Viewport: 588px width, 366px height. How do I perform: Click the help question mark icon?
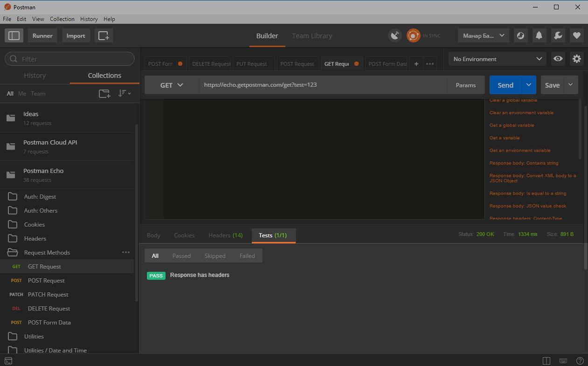coord(580,360)
